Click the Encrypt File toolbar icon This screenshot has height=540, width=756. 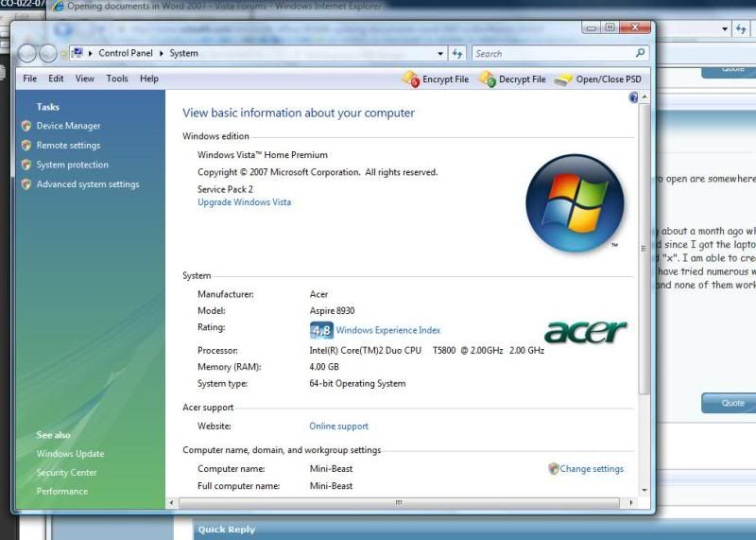pyautogui.click(x=411, y=79)
